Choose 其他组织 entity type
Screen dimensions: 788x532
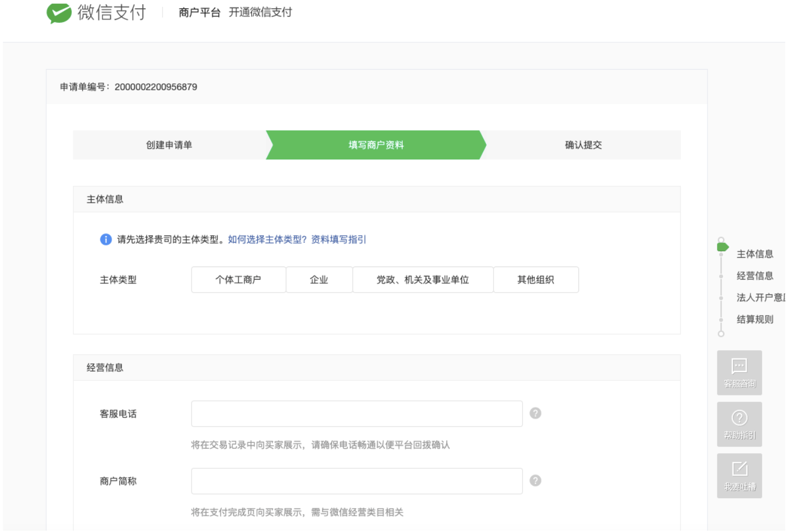point(535,280)
